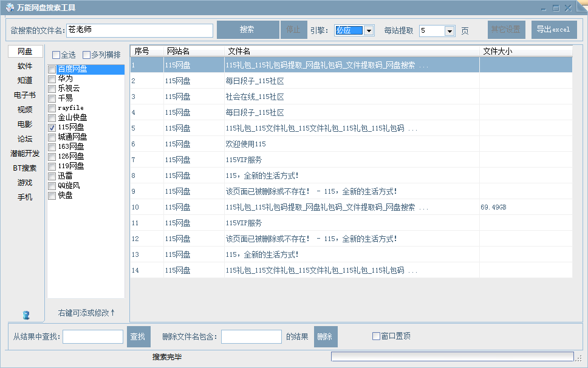Image resolution: width=588 pixels, height=368 pixels.
Task: Open the 引擎 search engine dropdown
Action: (x=369, y=31)
